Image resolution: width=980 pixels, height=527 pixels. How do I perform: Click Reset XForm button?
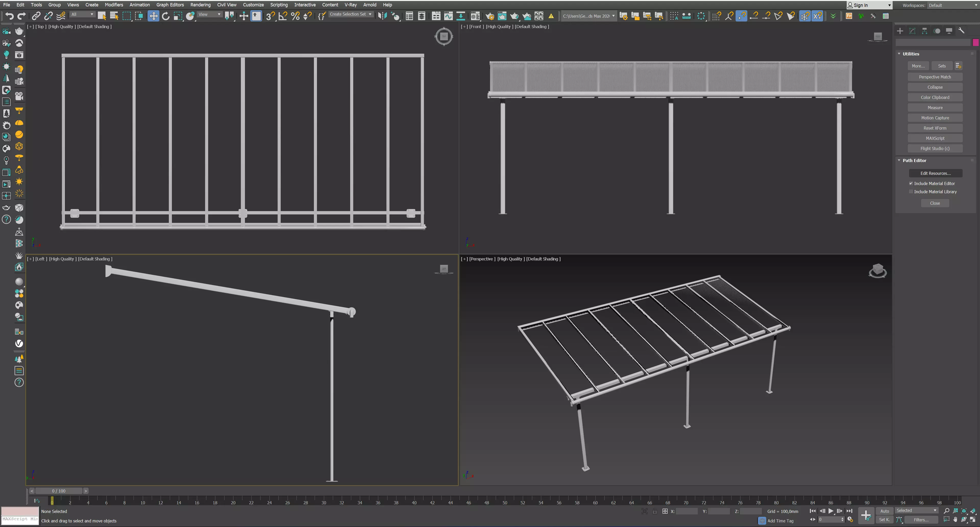[935, 128]
